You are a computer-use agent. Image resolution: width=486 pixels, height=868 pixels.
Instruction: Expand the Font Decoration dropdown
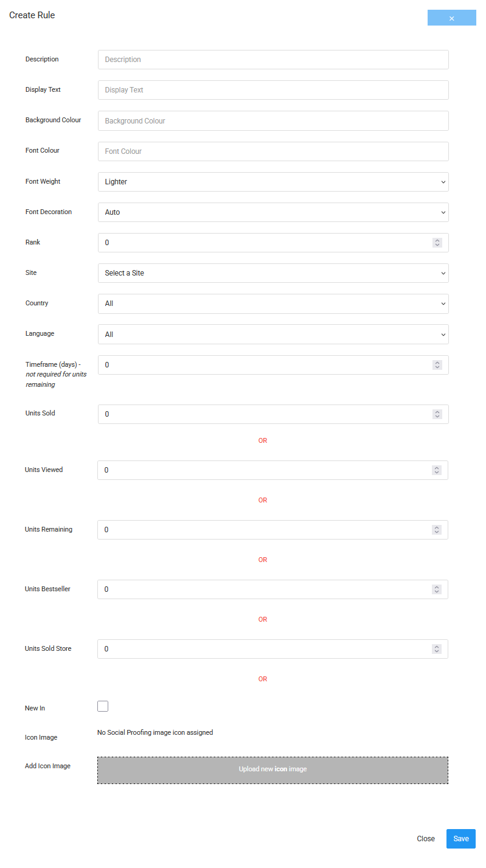(x=273, y=212)
